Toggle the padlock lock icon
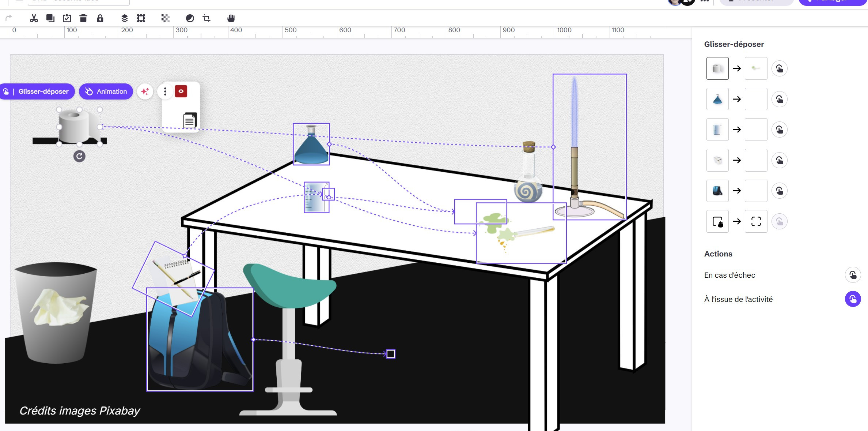 (x=100, y=18)
